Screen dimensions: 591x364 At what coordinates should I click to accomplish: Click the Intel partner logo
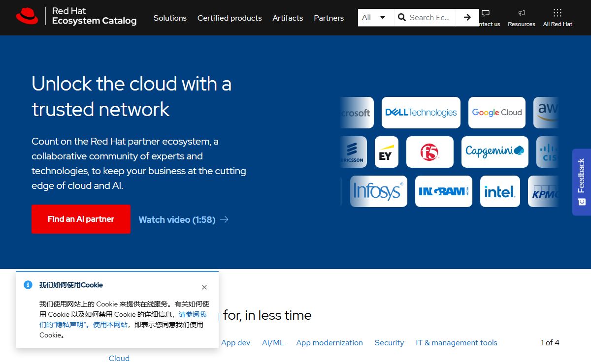pyautogui.click(x=499, y=191)
